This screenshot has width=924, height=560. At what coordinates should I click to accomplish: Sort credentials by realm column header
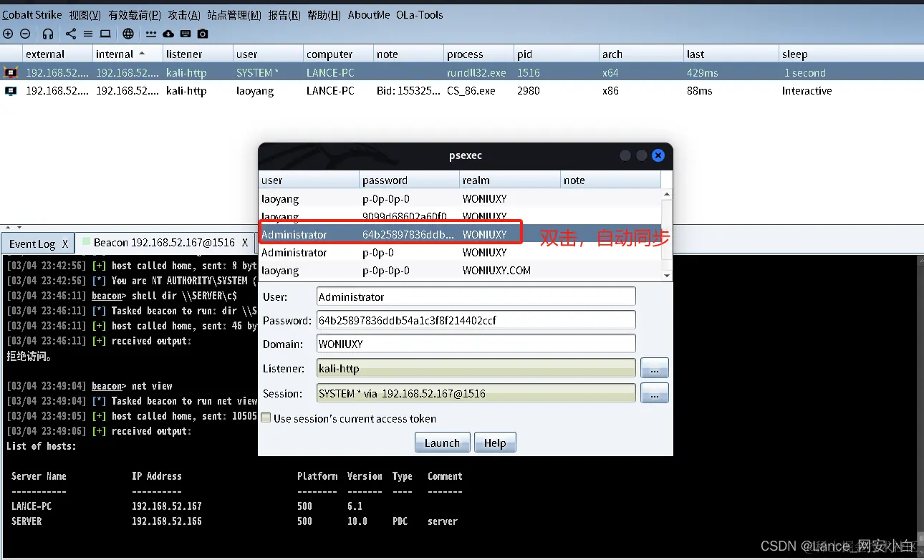(510, 180)
